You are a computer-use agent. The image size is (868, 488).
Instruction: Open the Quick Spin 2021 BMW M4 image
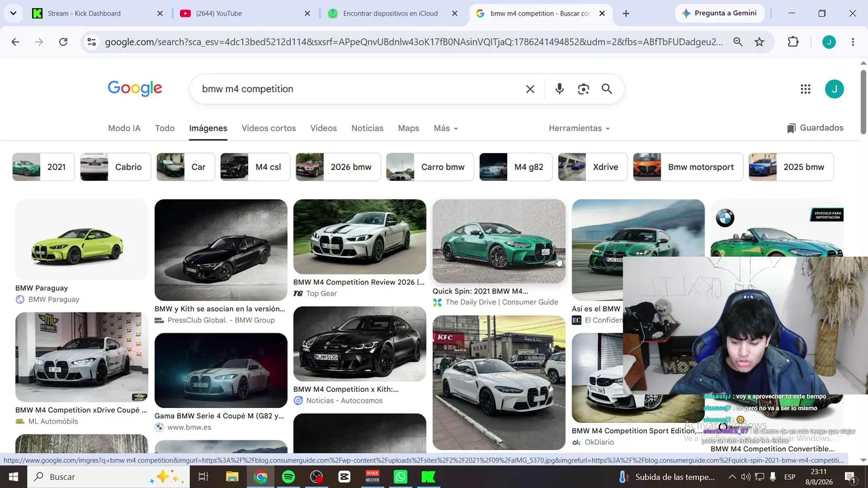point(499,241)
